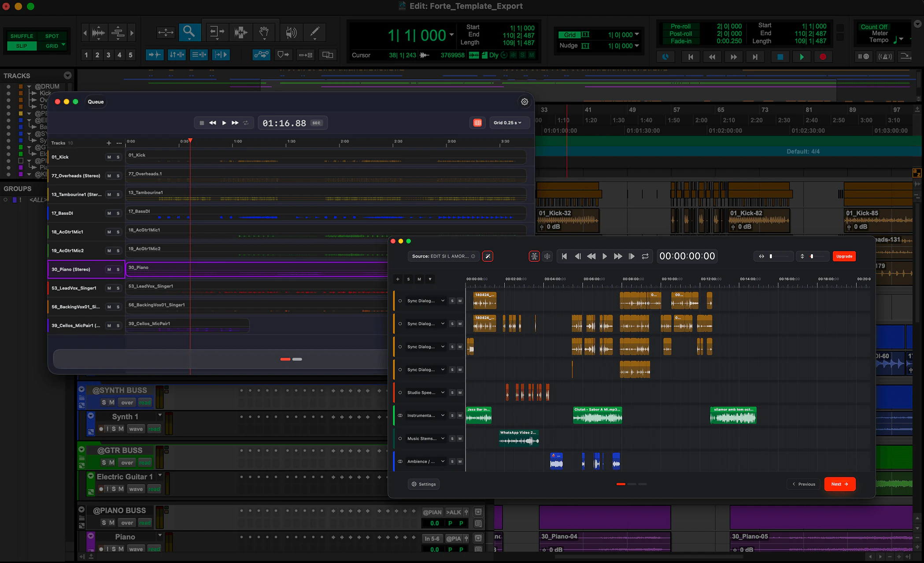
Task: Click the skip-to-start icon in front window
Action: coord(564,256)
